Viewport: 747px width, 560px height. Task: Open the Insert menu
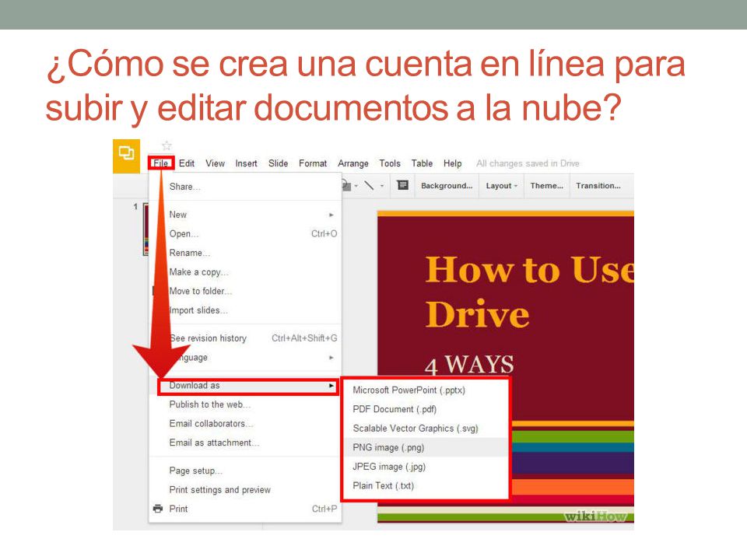247,163
